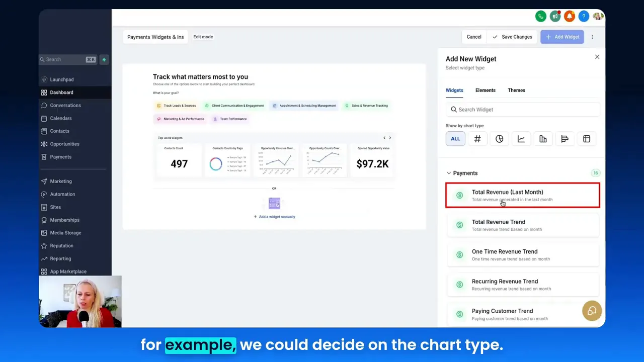The height and width of the screenshot is (362, 644).
Task: Filter widgets by pie chart type
Action: click(x=499, y=139)
